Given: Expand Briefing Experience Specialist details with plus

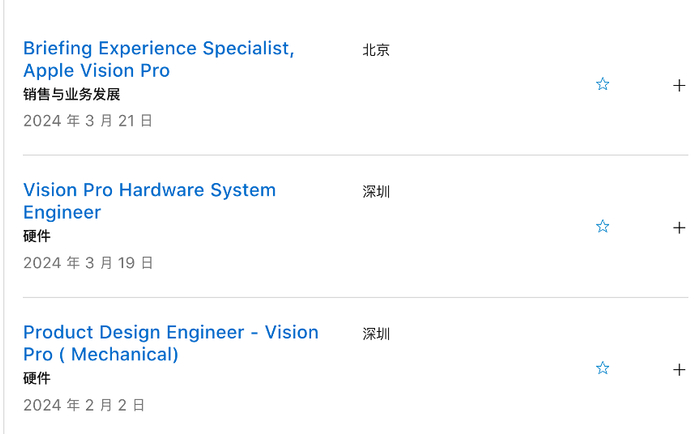Looking at the screenshot, I should [680, 85].
